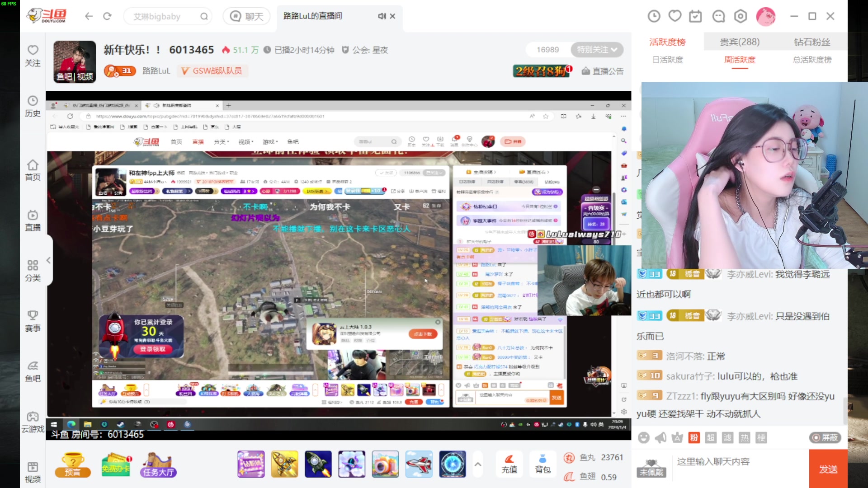This screenshot has width=868, height=488.
Task: Open the hexagon settings icon in title bar
Action: pyautogui.click(x=741, y=16)
